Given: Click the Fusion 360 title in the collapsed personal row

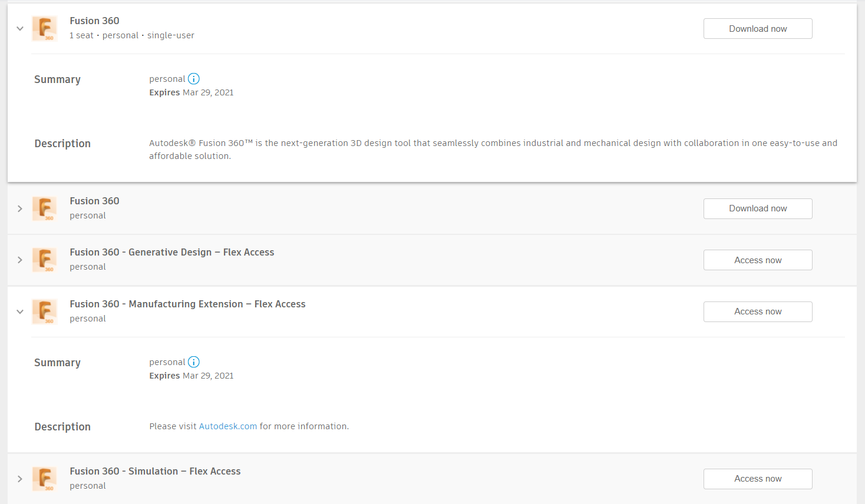Looking at the screenshot, I should [94, 201].
